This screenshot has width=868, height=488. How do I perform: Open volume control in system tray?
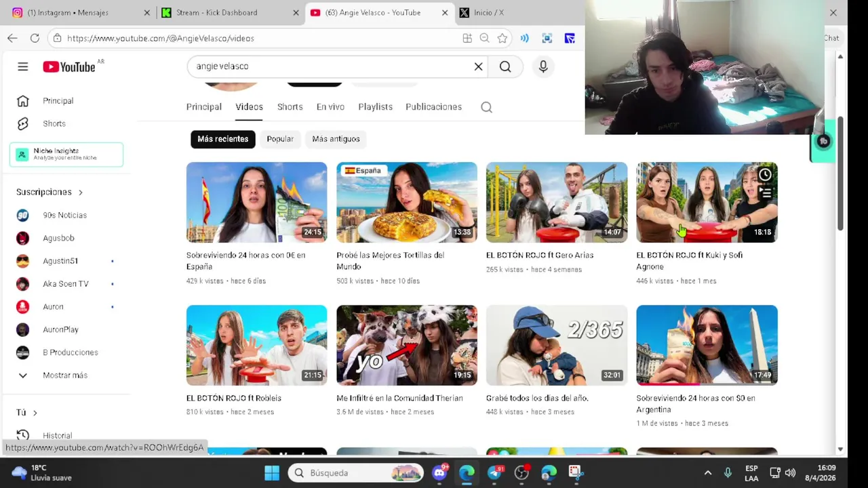pos(790,473)
